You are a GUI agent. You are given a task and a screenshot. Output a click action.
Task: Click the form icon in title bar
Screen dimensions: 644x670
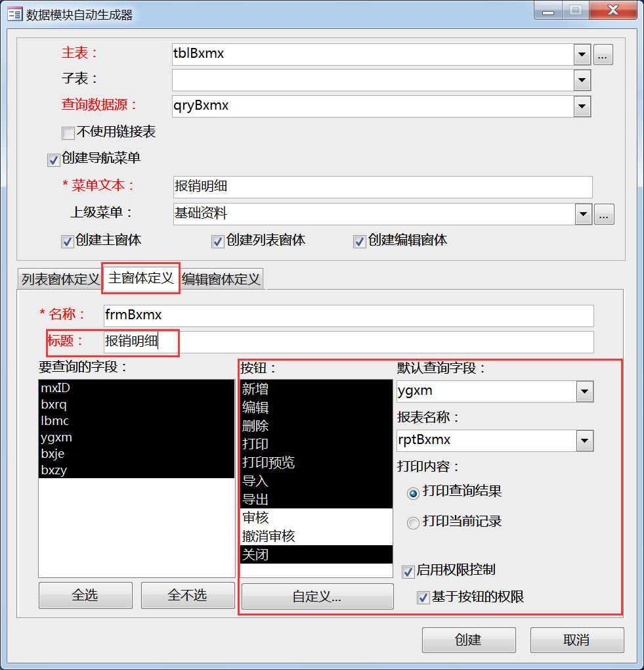coord(15,14)
